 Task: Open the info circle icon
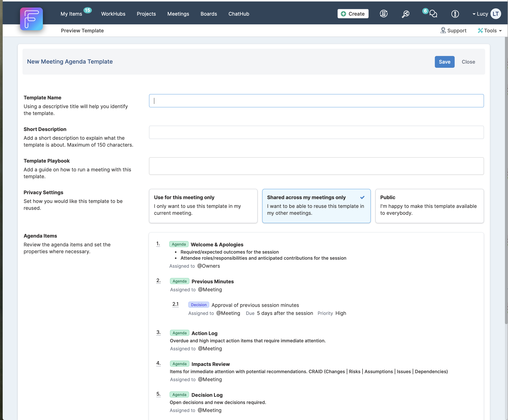coord(455,14)
